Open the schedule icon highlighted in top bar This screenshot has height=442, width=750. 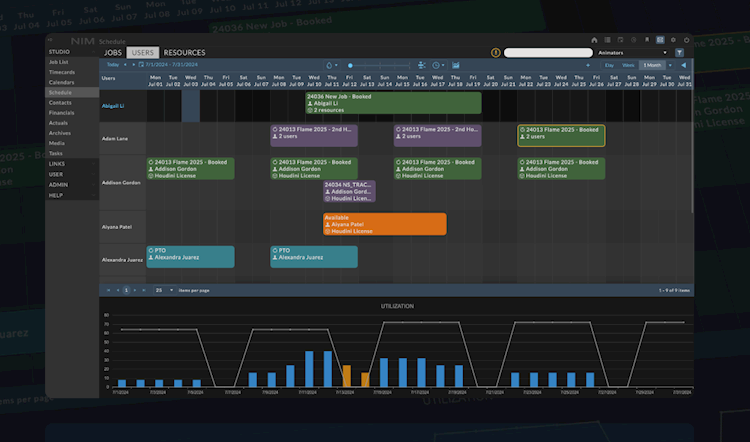click(x=660, y=40)
